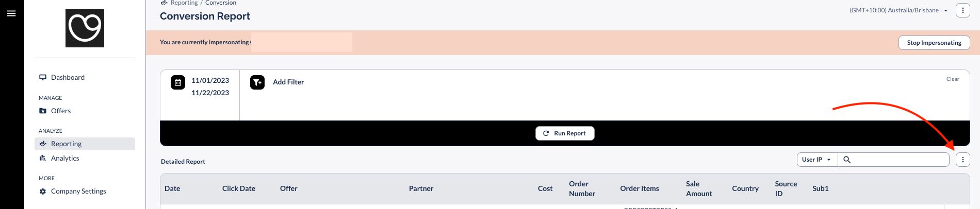Open Offers in the sidebar
The image size is (980, 209).
[x=61, y=111]
